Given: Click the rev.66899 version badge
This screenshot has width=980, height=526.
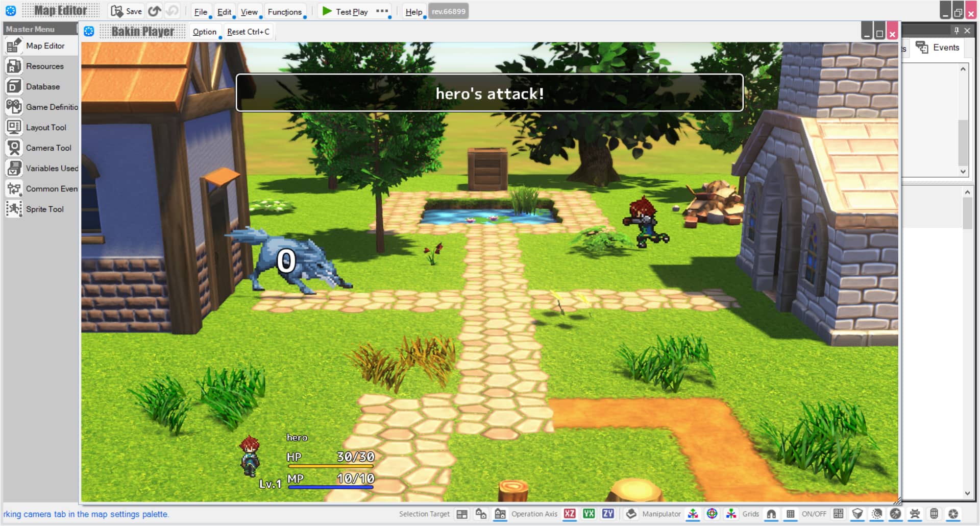Looking at the screenshot, I should [448, 11].
